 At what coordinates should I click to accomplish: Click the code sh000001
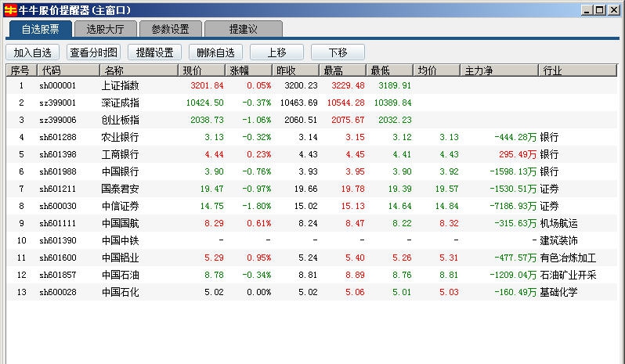click(x=57, y=85)
